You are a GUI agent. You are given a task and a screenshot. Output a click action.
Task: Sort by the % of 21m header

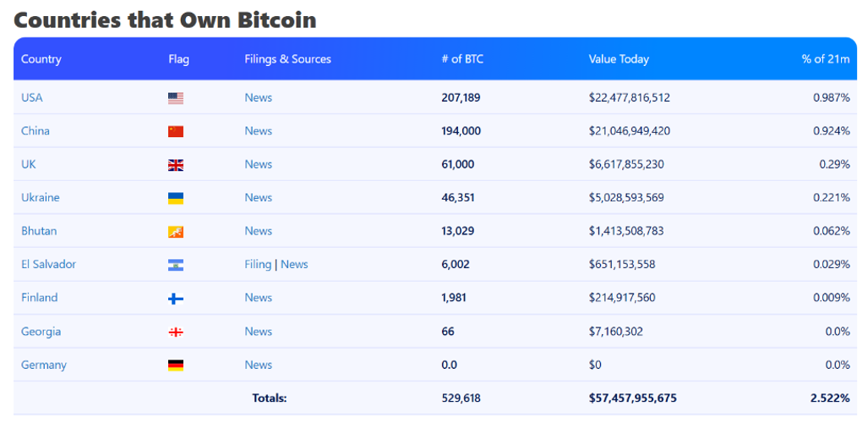click(x=826, y=59)
